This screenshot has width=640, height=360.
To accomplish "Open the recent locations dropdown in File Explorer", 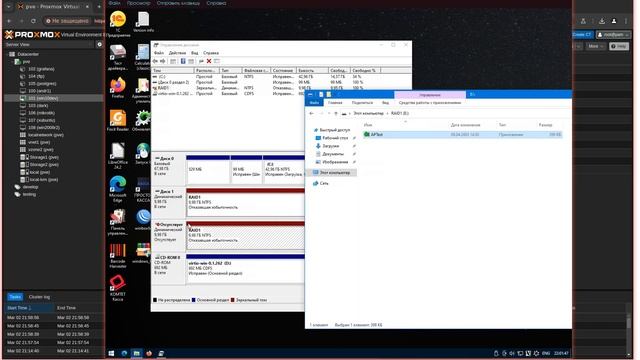I will click(329, 113).
